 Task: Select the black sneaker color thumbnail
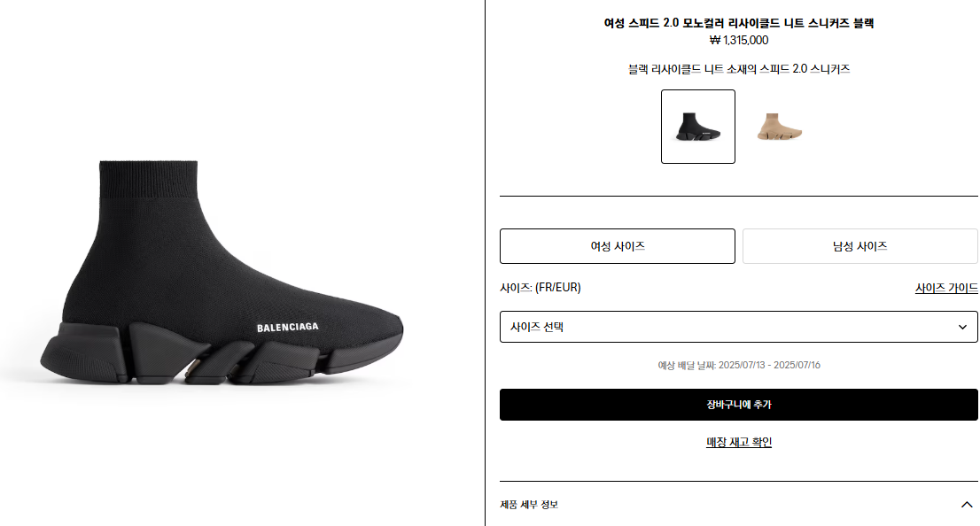(x=697, y=127)
